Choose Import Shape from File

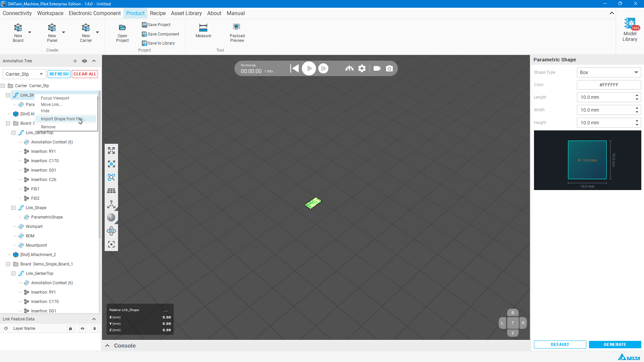pos(66,119)
